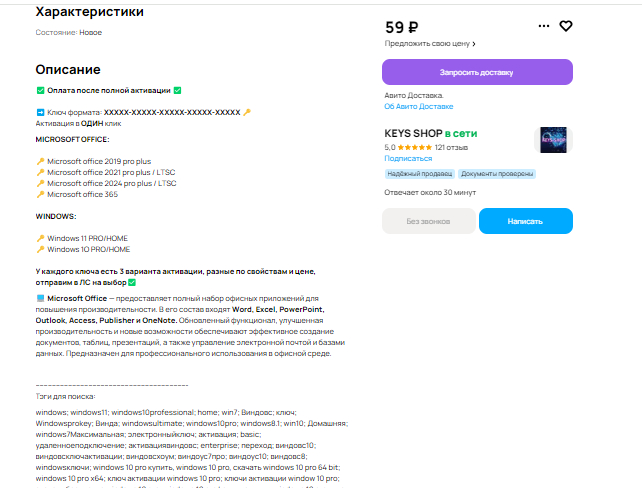
Task: Click the key icon after the XXXXX key format
Action: pyautogui.click(x=247, y=113)
